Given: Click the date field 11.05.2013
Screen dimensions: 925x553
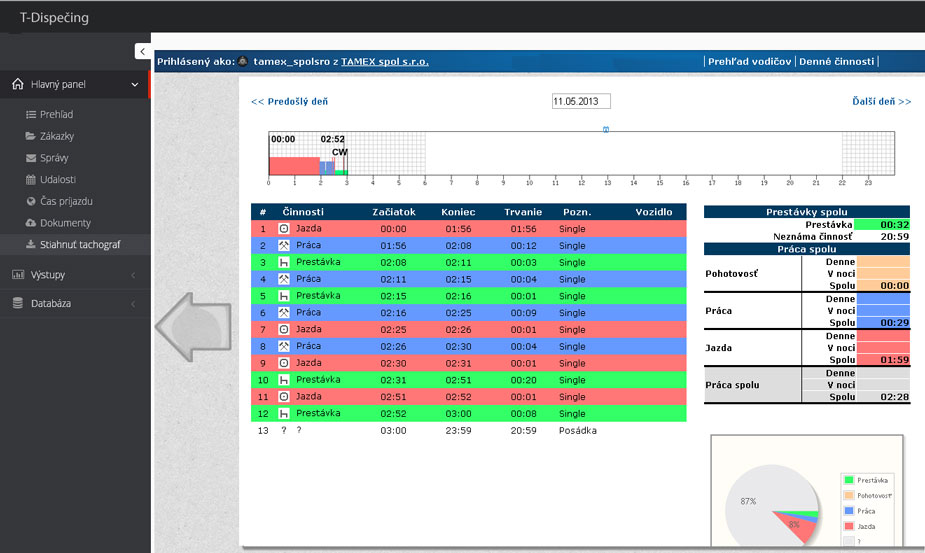Looking at the screenshot, I should click(581, 101).
